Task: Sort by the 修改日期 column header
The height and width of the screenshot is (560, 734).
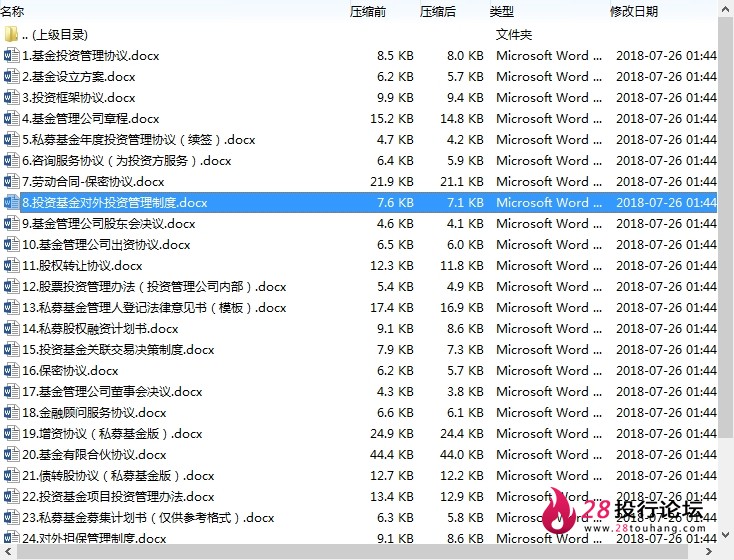Action: click(x=634, y=11)
